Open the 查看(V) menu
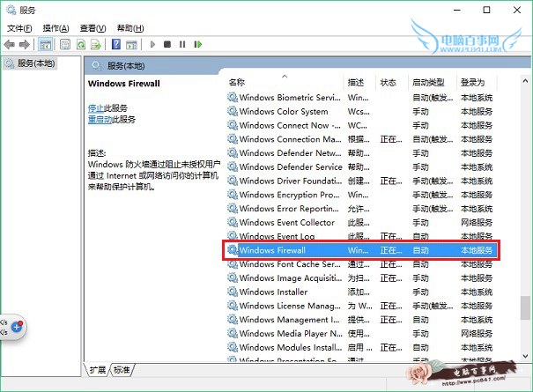Screen dimensions: 533x392 [x=93, y=28]
